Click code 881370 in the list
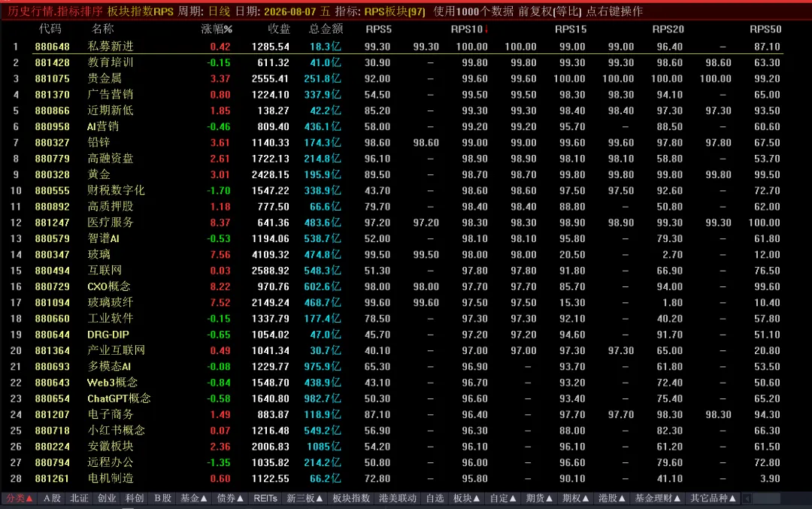The height and width of the screenshot is (509, 812). pos(53,95)
